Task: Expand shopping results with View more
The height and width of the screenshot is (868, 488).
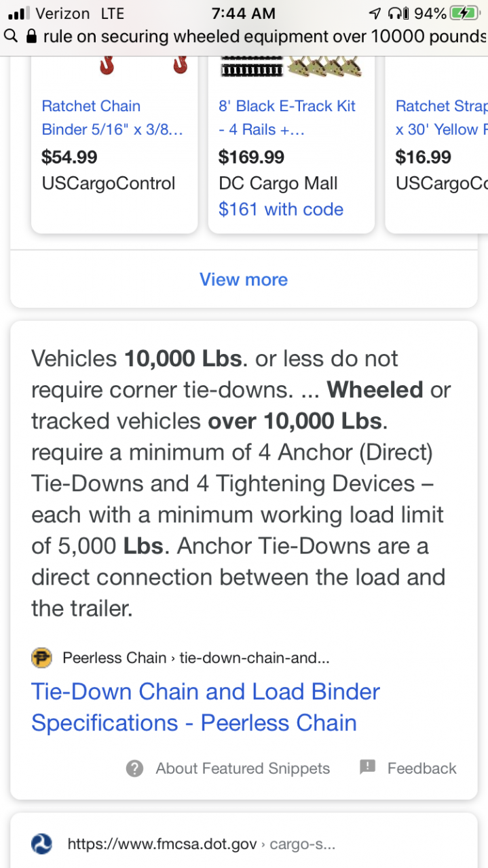Action: click(244, 279)
